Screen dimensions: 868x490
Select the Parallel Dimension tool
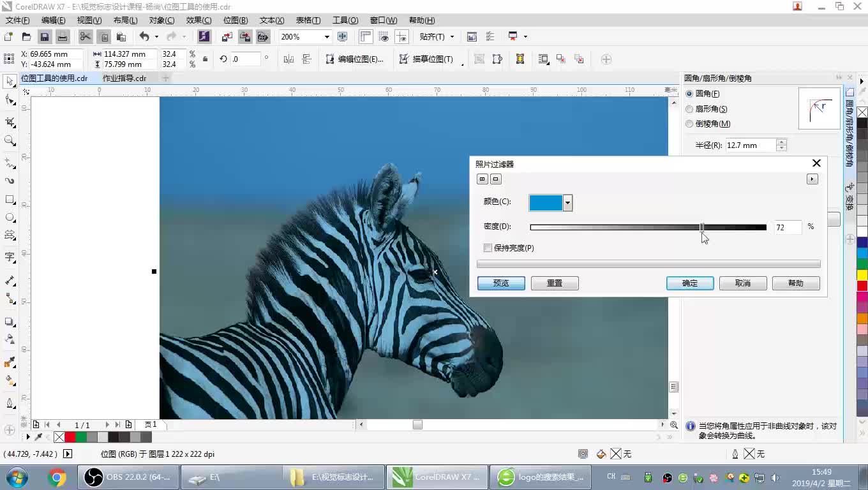tap(10, 280)
